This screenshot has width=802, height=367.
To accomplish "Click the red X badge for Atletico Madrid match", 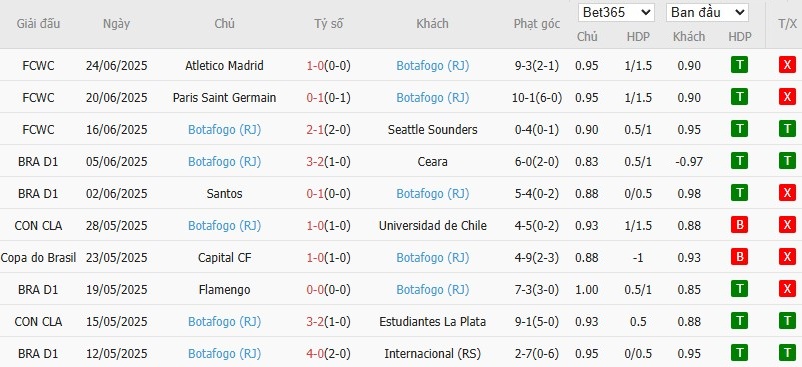I will [x=787, y=65].
